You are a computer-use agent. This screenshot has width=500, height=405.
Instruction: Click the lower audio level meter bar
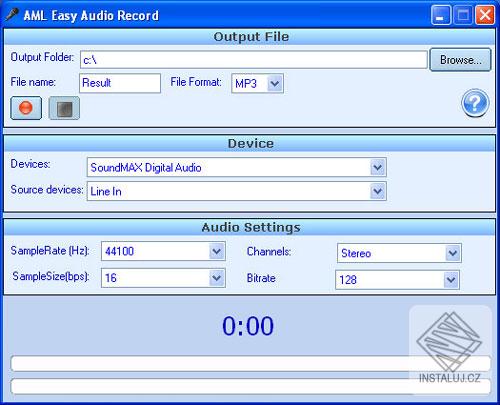[x=251, y=386]
